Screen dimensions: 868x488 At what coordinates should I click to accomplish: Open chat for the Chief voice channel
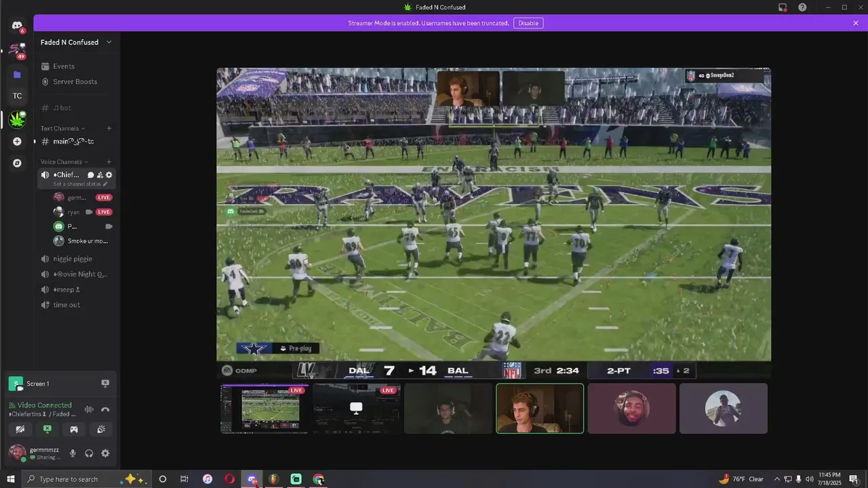[x=91, y=175]
